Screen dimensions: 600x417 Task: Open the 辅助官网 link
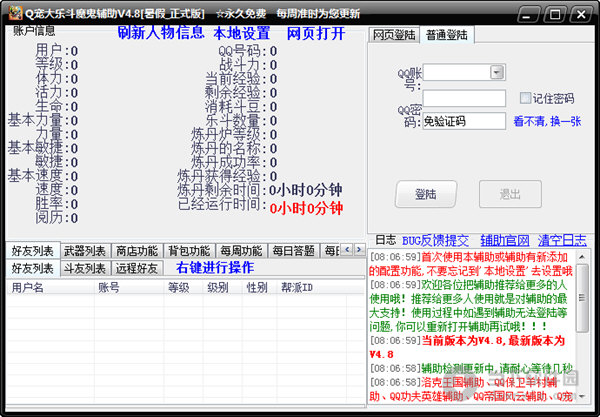(505, 241)
